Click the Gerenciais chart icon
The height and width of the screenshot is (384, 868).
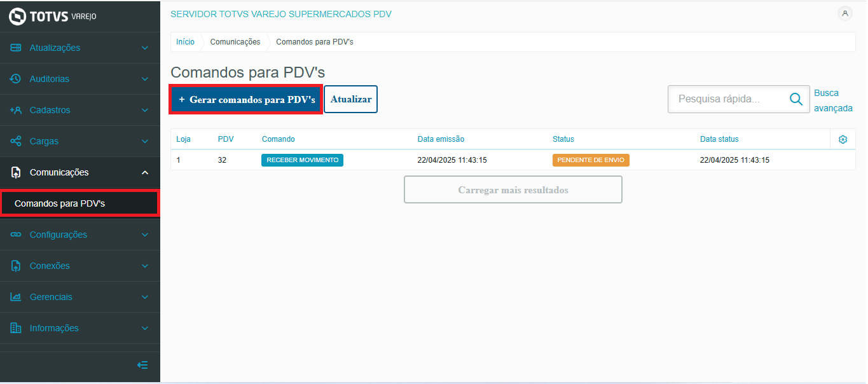(x=16, y=297)
